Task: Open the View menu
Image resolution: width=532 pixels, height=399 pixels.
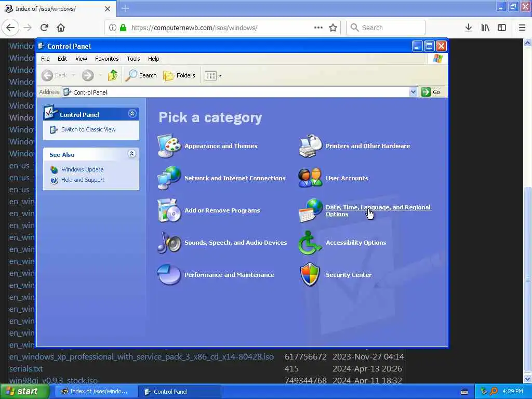Action: pos(81,59)
